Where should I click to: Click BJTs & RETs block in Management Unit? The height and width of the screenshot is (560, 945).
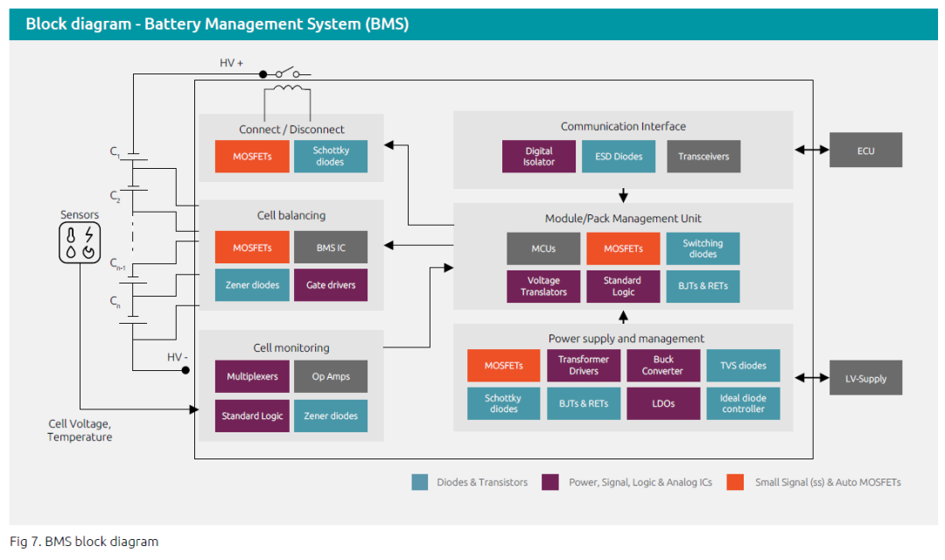[x=703, y=286]
